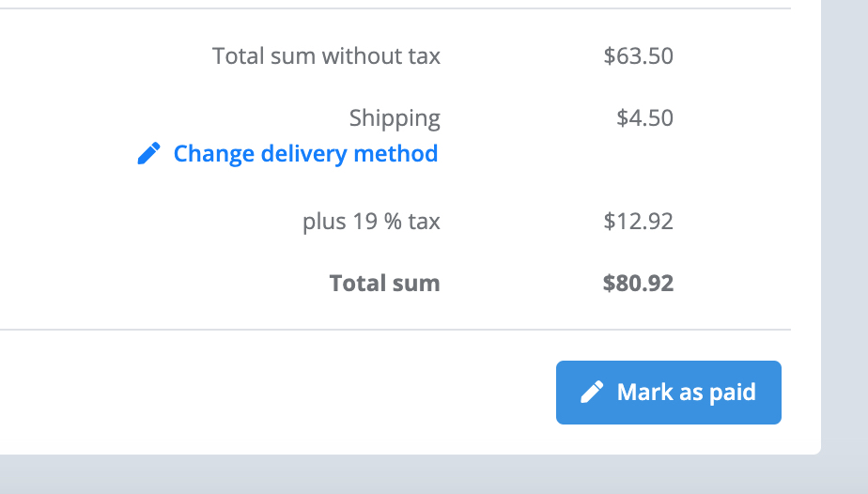Select the plus 19 % tax label
The height and width of the screenshot is (494, 868).
[x=371, y=222]
